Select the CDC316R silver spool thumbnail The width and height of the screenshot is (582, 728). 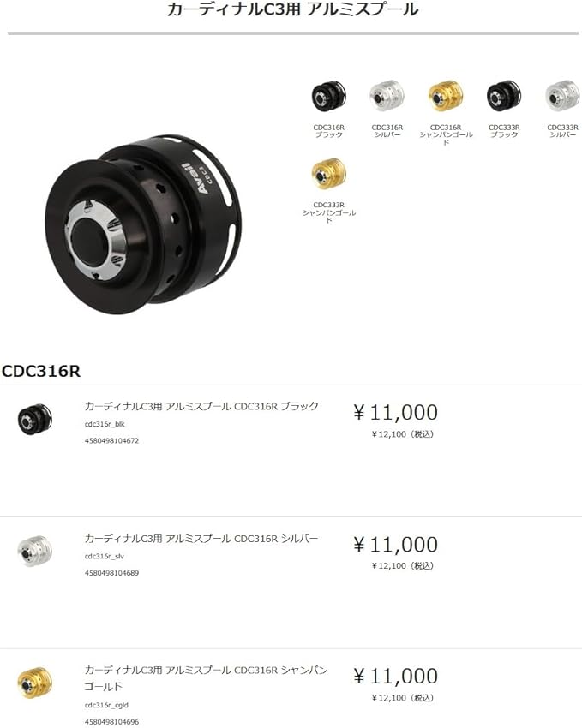(387, 96)
